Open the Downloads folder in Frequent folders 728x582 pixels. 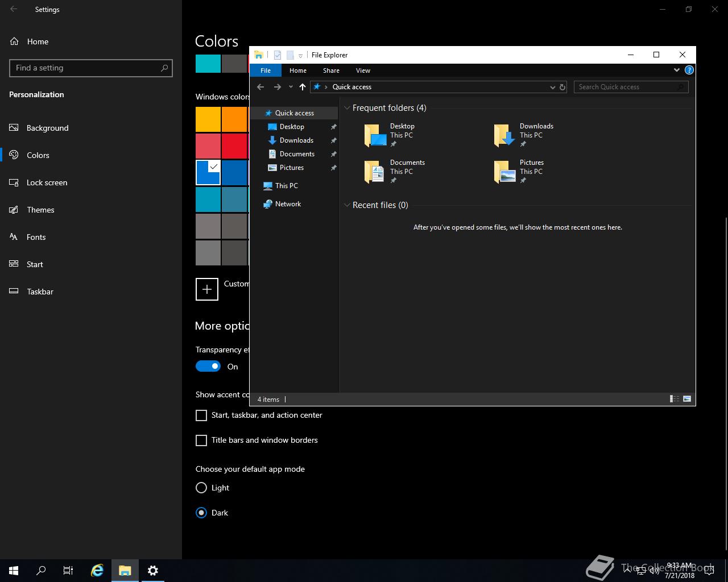(x=523, y=135)
